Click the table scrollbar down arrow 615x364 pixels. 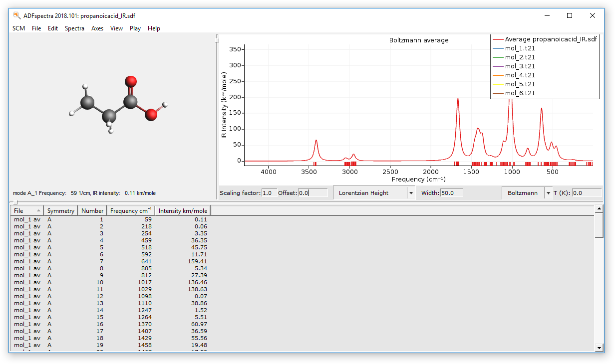point(599,348)
